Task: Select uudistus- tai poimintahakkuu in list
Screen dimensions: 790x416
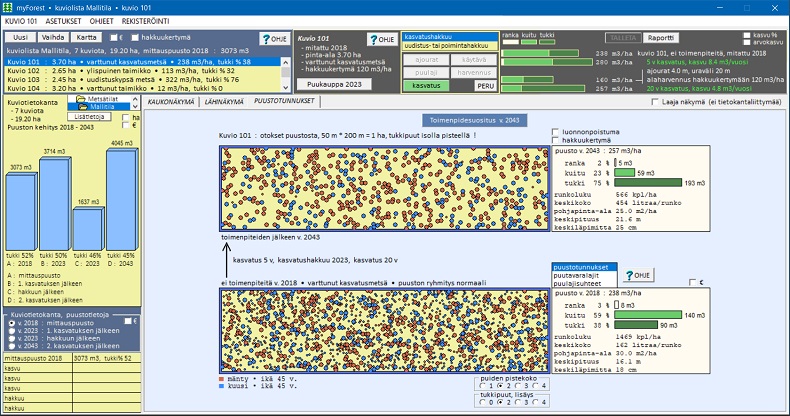Action: pos(446,45)
